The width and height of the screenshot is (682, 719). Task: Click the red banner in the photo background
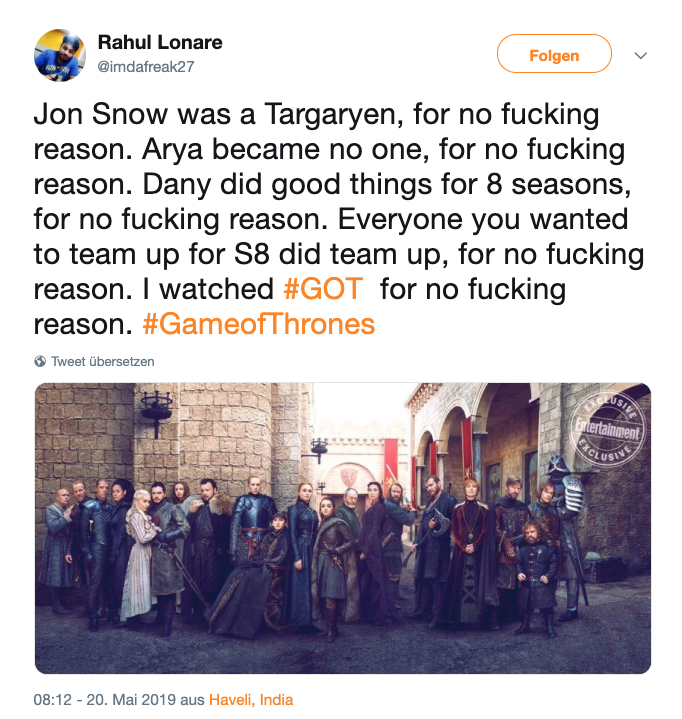391,461
